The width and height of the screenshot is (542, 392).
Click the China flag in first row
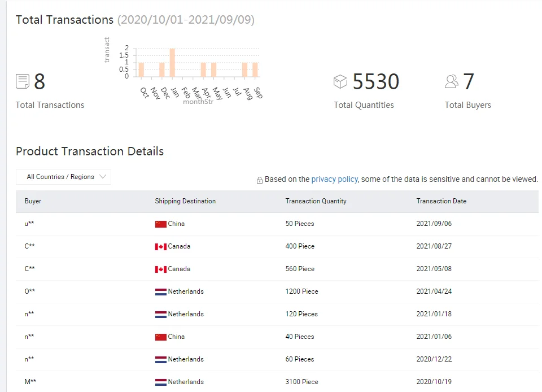(161, 224)
